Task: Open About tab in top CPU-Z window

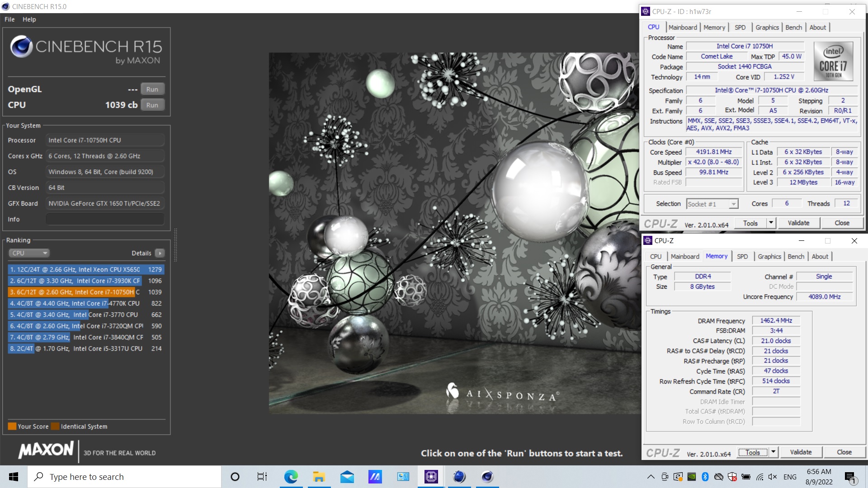Action: click(x=817, y=27)
